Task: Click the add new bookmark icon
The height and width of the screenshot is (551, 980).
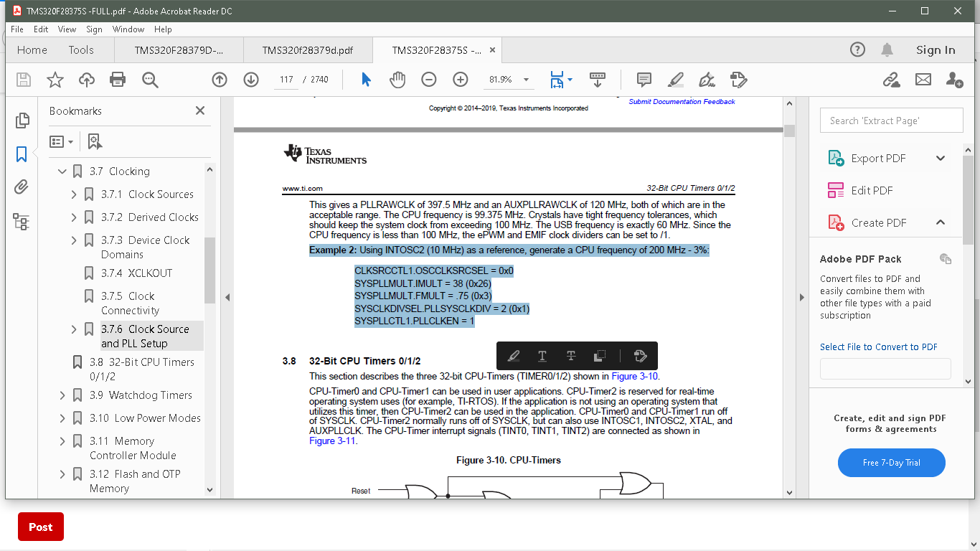Action: pos(95,141)
